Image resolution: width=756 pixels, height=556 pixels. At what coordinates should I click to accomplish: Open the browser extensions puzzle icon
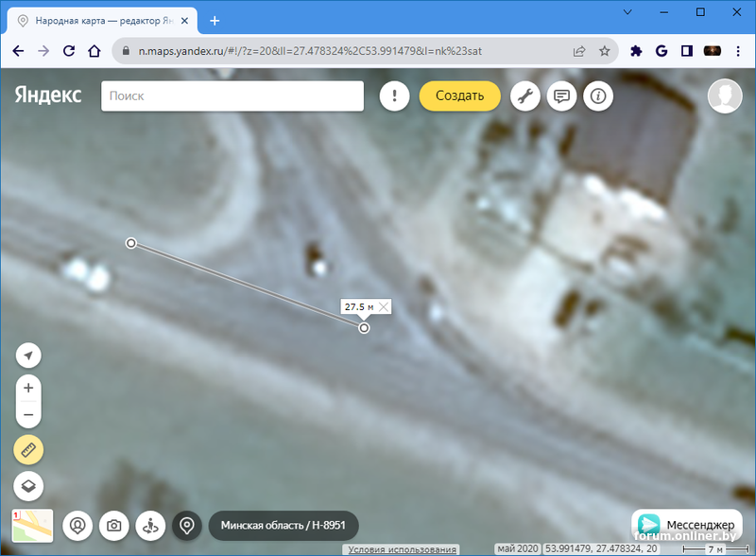(x=636, y=51)
